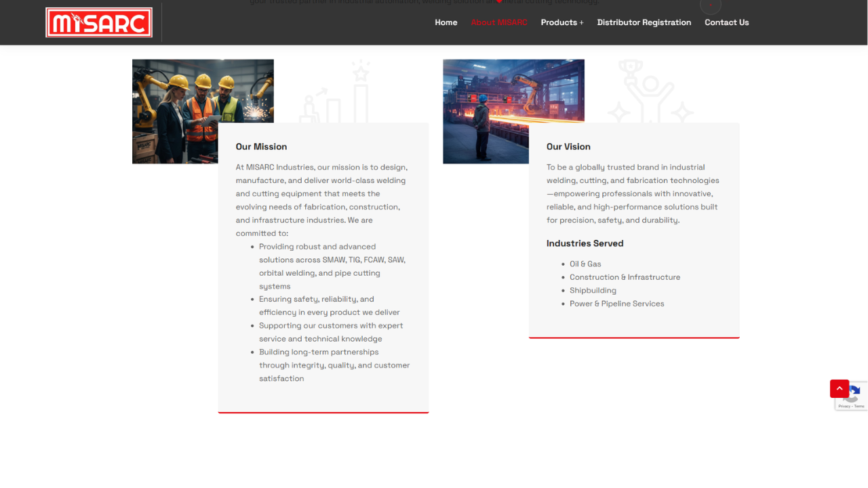
Task: Open the Distributor Registration page
Action: [x=644, y=22]
